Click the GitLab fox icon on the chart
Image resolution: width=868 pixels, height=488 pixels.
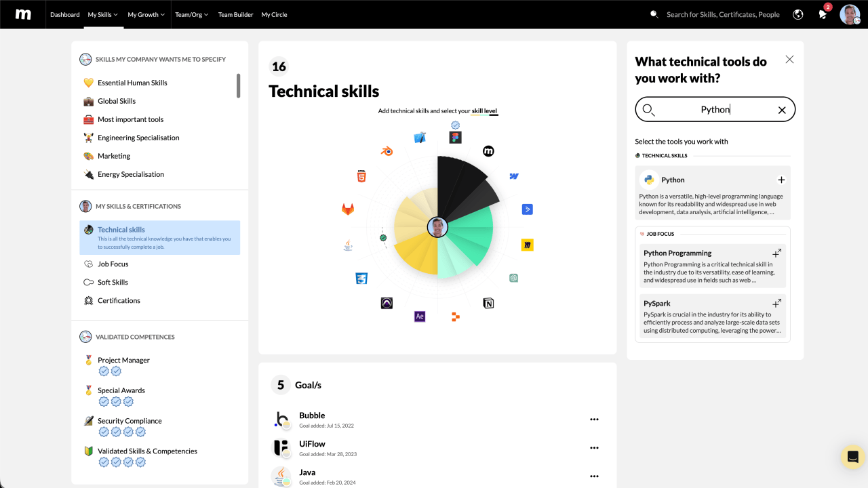point(348,209)
